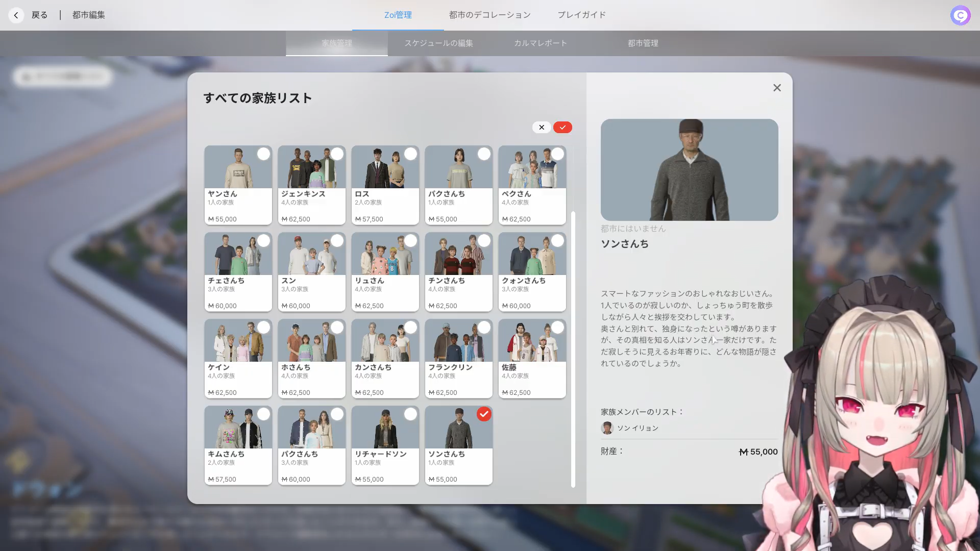Select the 3-person パクさんち family card
This screenshot has width=980, height=551.
pos(311,445)
